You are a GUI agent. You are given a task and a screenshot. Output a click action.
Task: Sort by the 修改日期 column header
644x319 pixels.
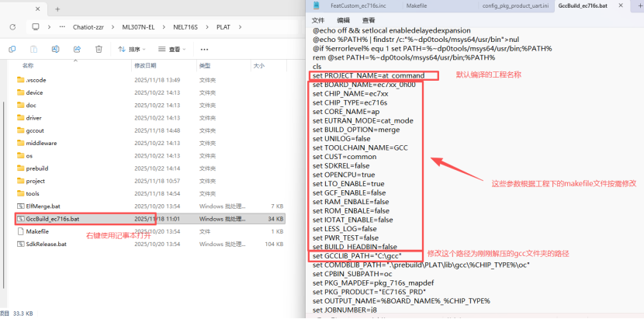pyautogui.click(x=145, y=66)
